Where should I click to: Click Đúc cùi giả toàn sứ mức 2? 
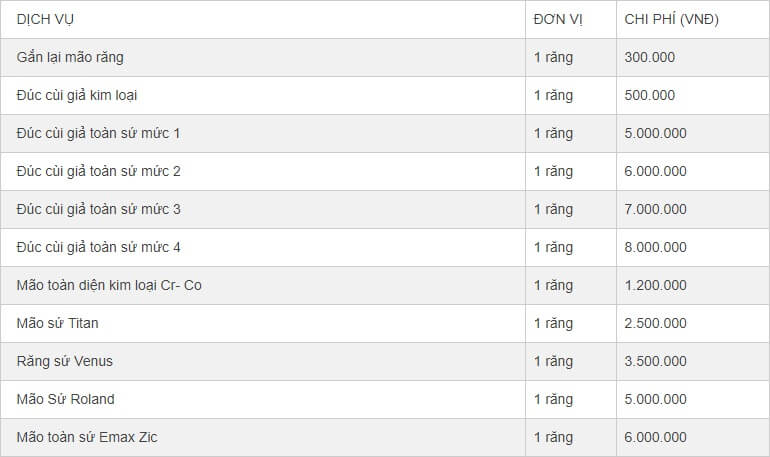pyautogui.click(x=98, y=171)
